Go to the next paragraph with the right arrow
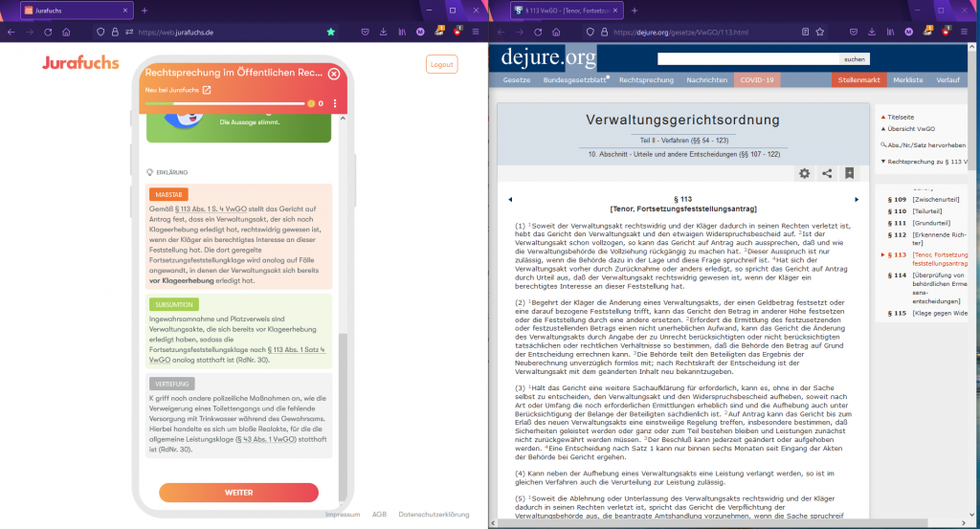980x529 pixels. [857, 199]
